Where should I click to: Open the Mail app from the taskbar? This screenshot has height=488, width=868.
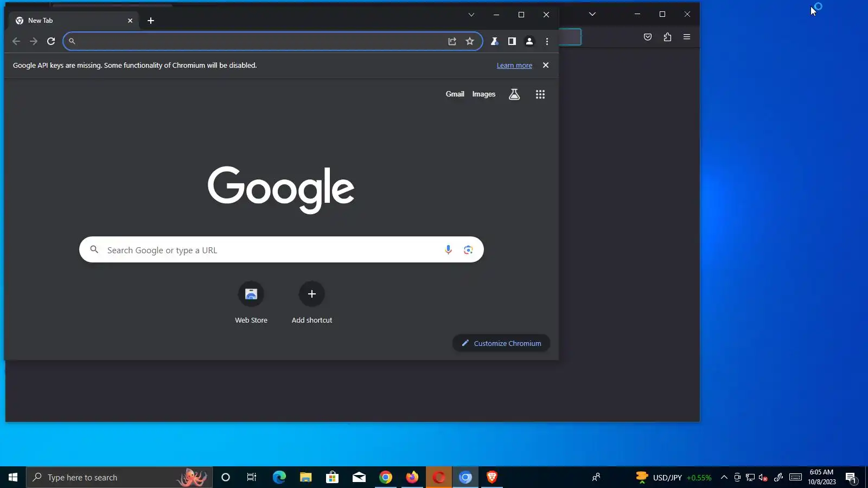[359, 477]
